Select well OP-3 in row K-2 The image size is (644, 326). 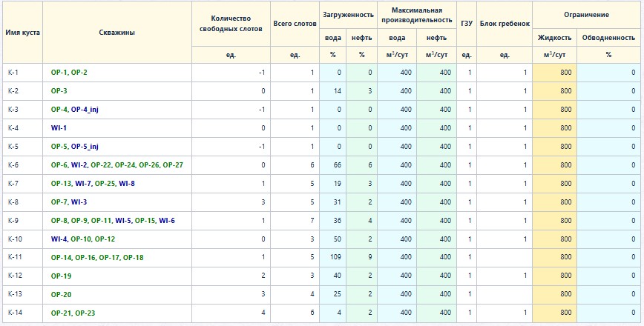pyautogui.click(x=59, y=91)
